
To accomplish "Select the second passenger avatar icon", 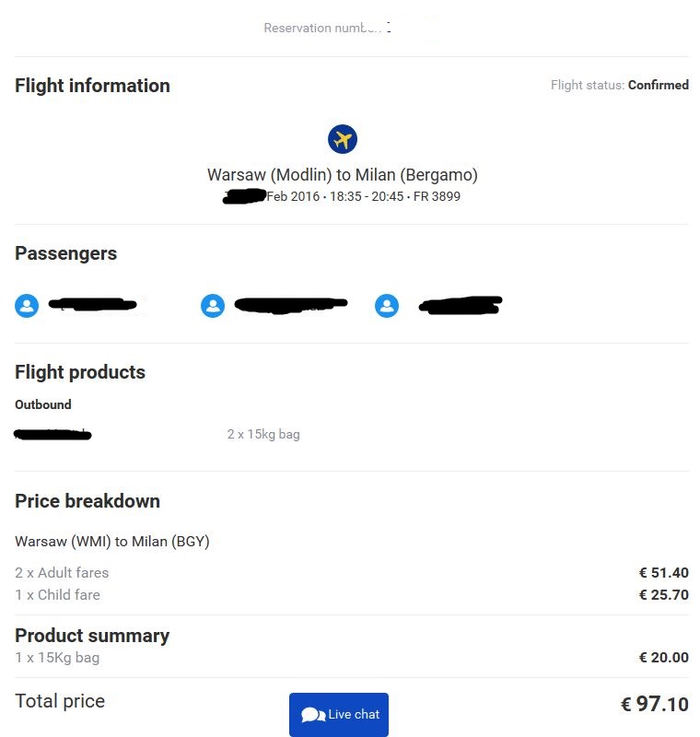I will coord(213,306).
